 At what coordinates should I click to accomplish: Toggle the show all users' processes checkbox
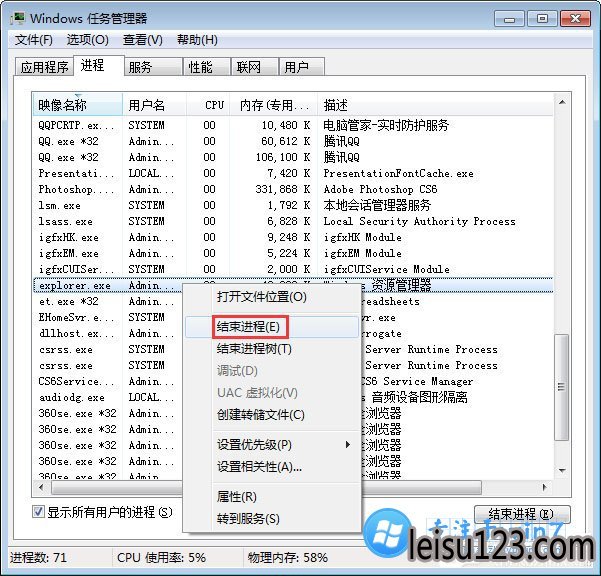click(x=38, y=512)
